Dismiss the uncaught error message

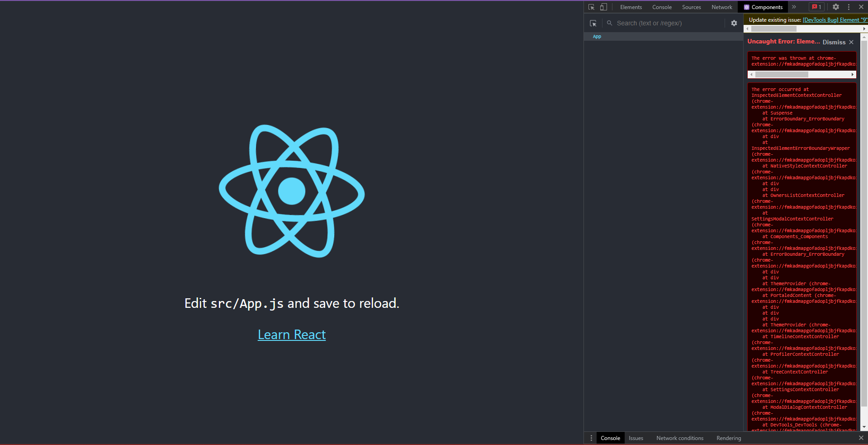834,42
